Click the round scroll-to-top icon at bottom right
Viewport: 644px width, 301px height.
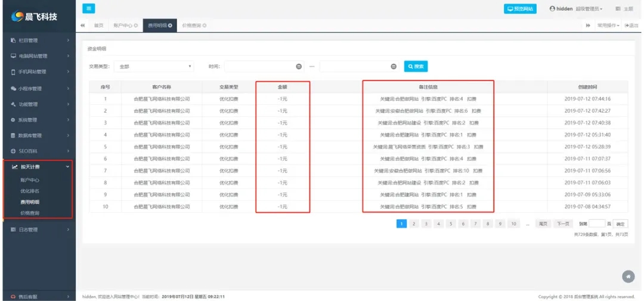627,276
